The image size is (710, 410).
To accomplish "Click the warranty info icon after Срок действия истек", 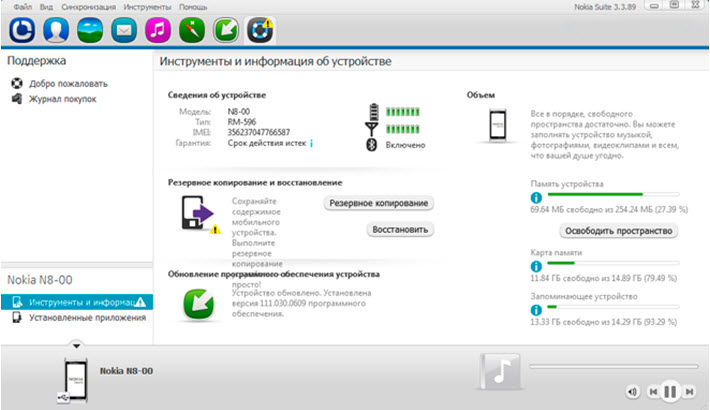I will pyautogui.click(x=312, y=143).
